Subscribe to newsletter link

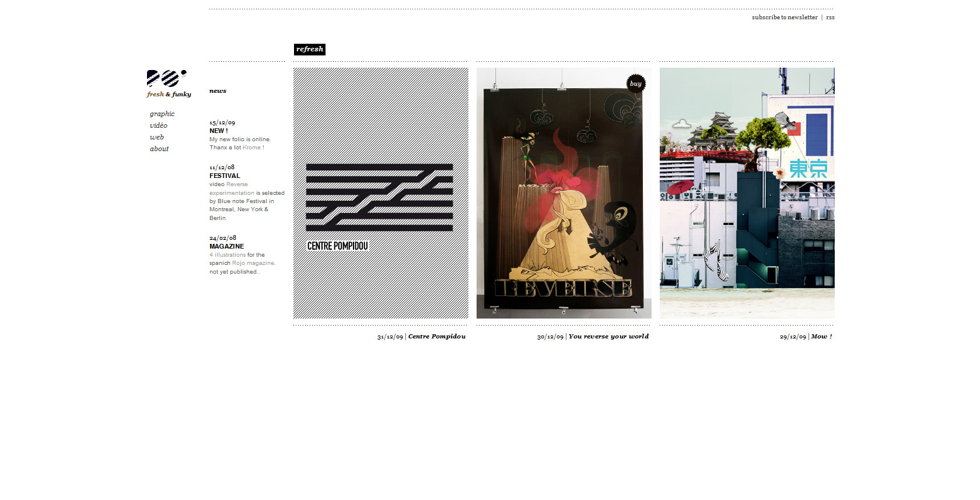click(x=784, y=18)
